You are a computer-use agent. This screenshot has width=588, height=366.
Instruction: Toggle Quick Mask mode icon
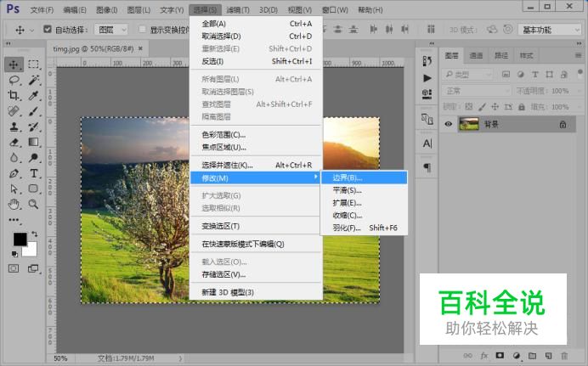point(14,268)
